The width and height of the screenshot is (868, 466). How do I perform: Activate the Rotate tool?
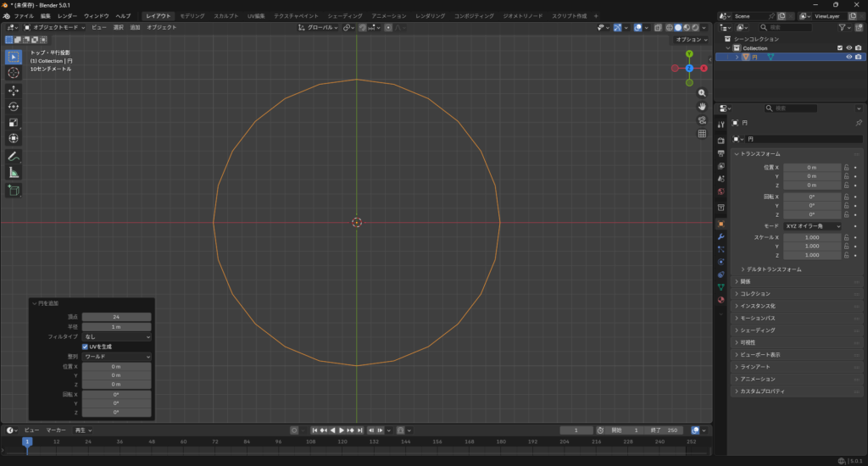[x=14, y=107]
